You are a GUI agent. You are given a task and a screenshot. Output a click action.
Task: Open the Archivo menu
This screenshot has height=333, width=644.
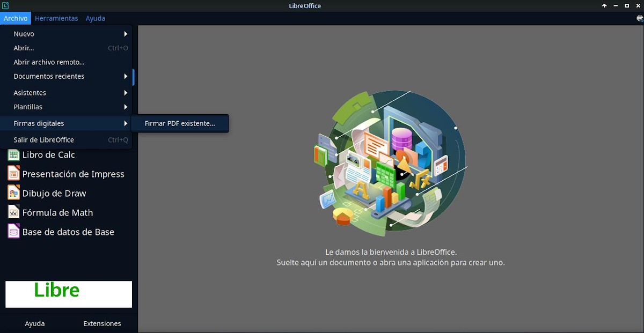[x=16, y=18]
